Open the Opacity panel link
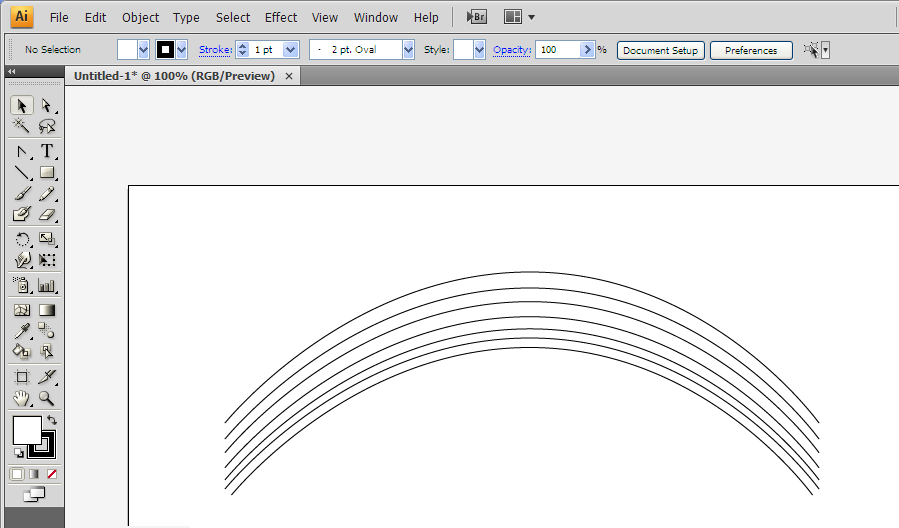The height and width of the screenshot is (528, 899). pos(512,50)
